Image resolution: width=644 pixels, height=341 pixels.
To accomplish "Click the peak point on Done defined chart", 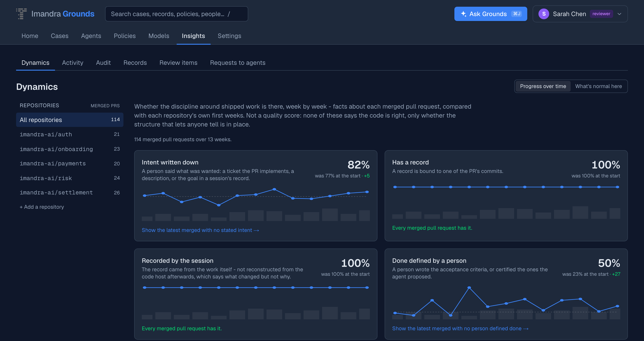I will pyautogui.click(x=469, y=288).
